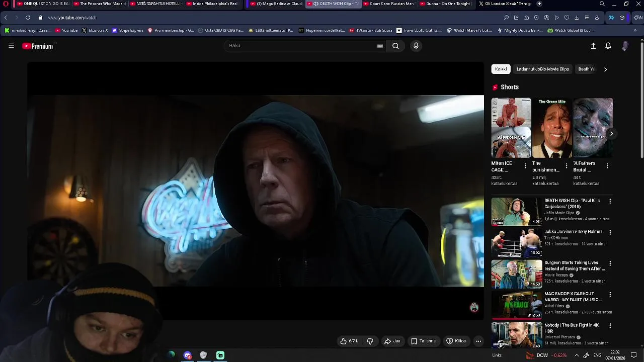The image size is (644, 362).
Task: Click the browser tab search magnifier
Action: coord(602,4)
